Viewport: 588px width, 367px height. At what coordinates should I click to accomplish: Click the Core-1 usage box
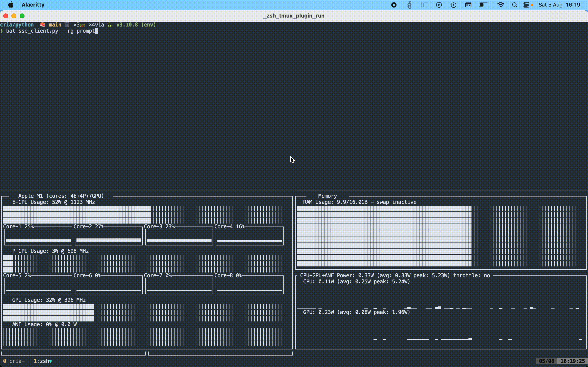click(38, 236)
